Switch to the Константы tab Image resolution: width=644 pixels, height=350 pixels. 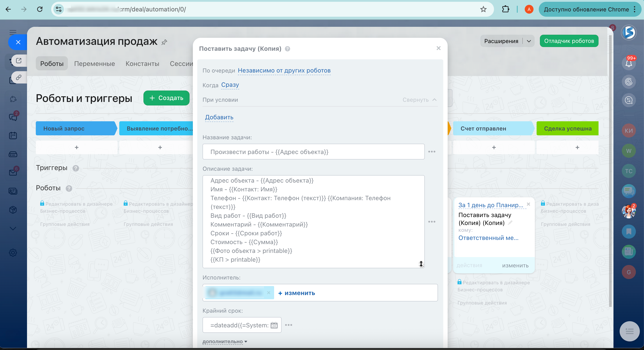142,63
